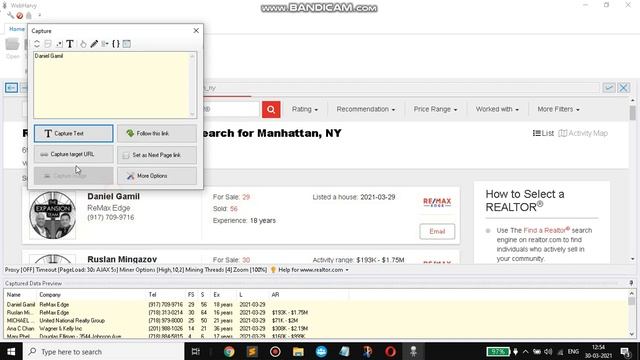Open the Worked with dropdown
This screenshot has width=640, height=360.
point(497,109)
